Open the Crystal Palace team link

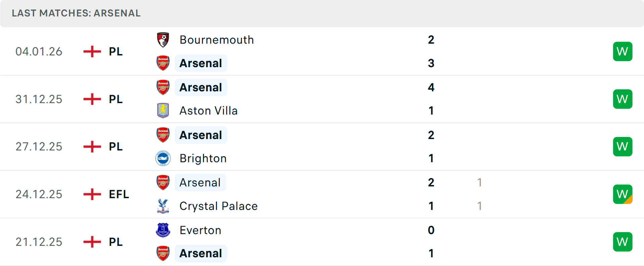click(218, 206)
